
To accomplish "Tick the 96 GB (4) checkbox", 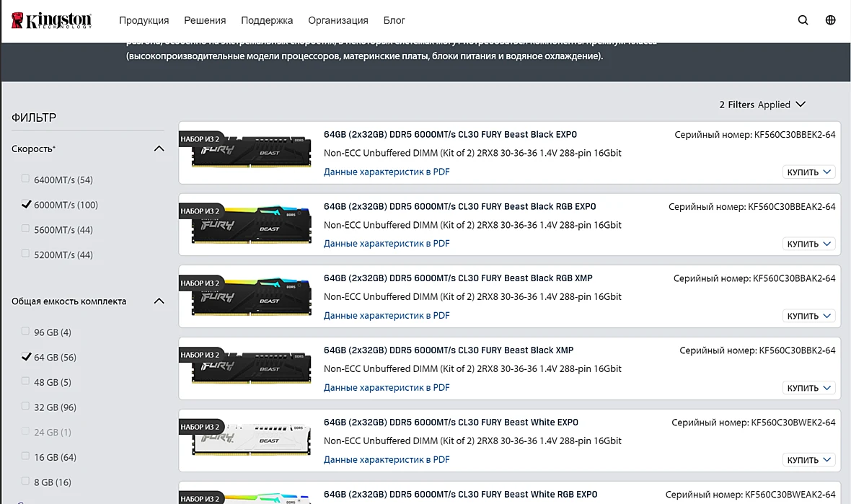I will point(25,331).
